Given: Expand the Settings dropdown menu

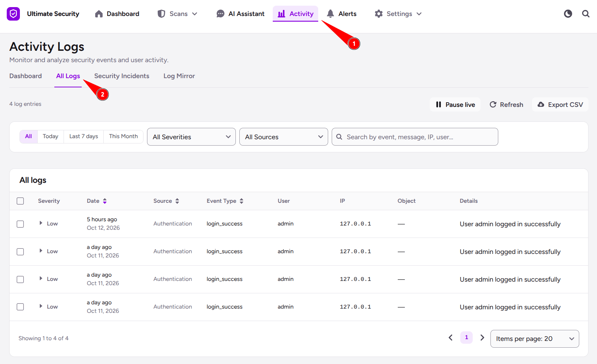Looking at the screenshot, I should tap(398, 14).
